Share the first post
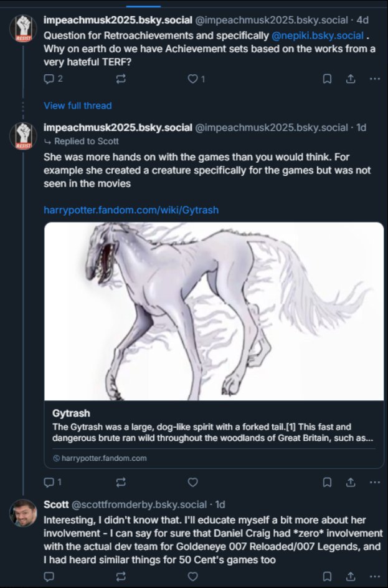 350,79
